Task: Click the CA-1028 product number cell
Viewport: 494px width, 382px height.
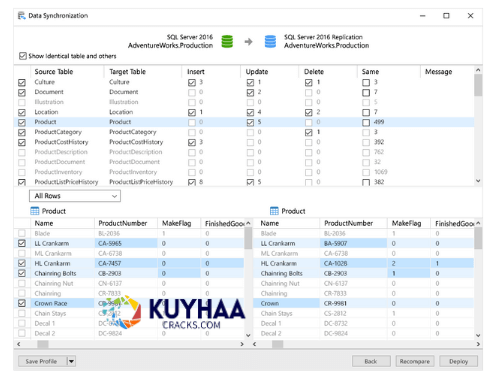Action: 353,263
